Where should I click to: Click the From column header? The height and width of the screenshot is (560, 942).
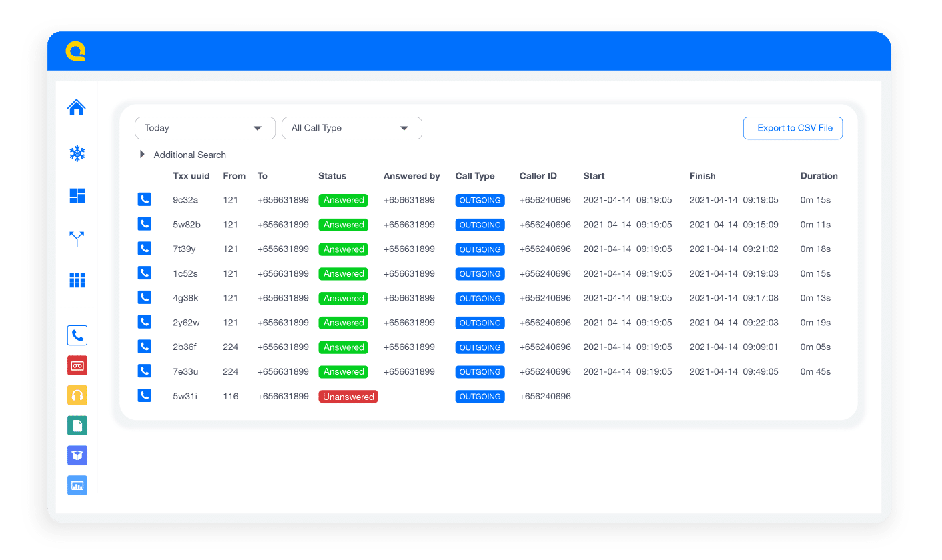234,176
